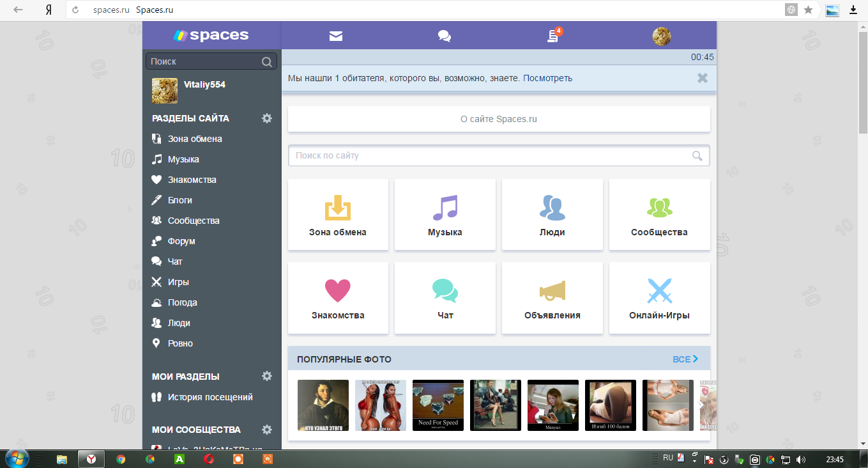Dismiss the found acquaintance notification
This screenshot has height=468, width=868.
pyautogui.click(x=703, y=78)
